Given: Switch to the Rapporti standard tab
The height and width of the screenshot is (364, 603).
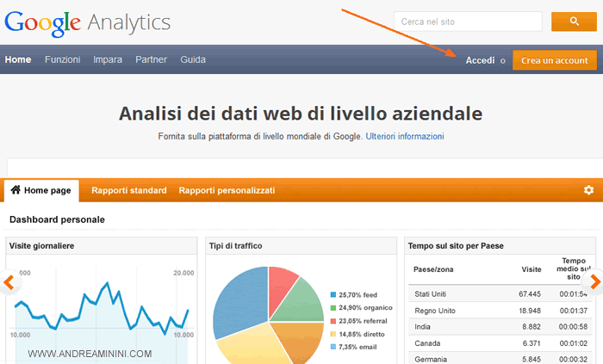Looking at the screenshot, I should (x=129, y=190).
